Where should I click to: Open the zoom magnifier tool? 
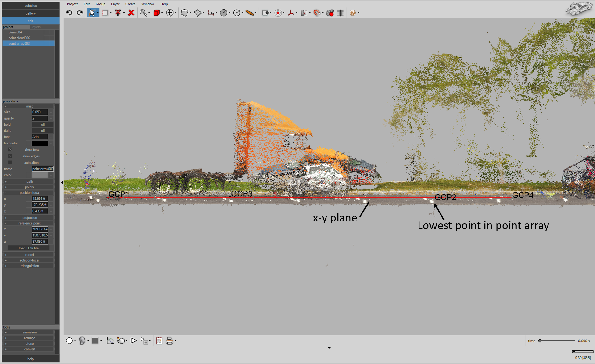tap(144, 13)
